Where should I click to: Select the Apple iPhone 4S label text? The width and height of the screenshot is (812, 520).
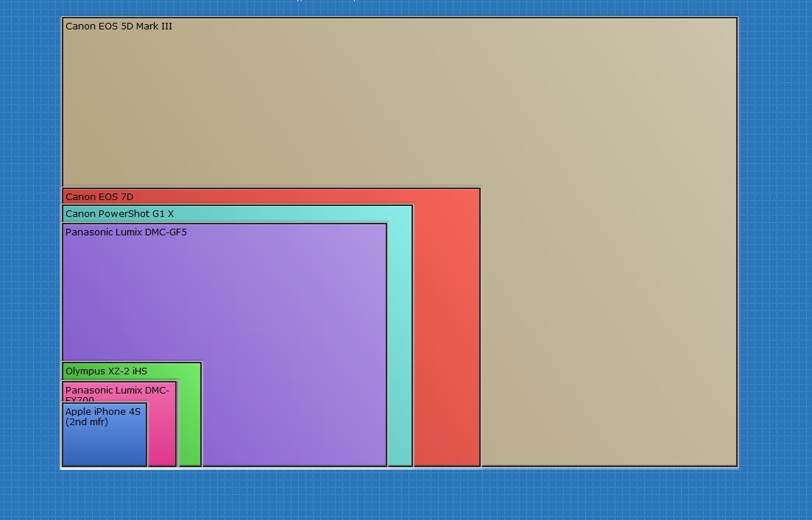(102, 412)
